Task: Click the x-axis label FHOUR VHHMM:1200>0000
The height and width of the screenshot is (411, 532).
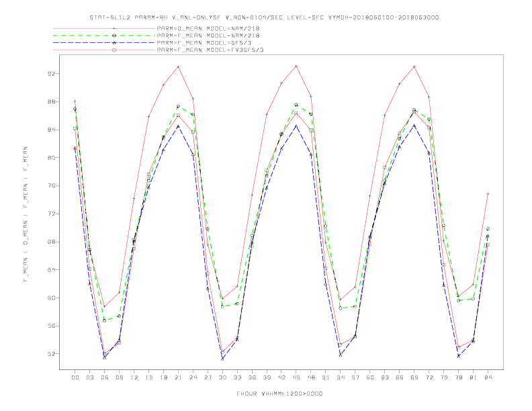Action: tap(279, 394)
